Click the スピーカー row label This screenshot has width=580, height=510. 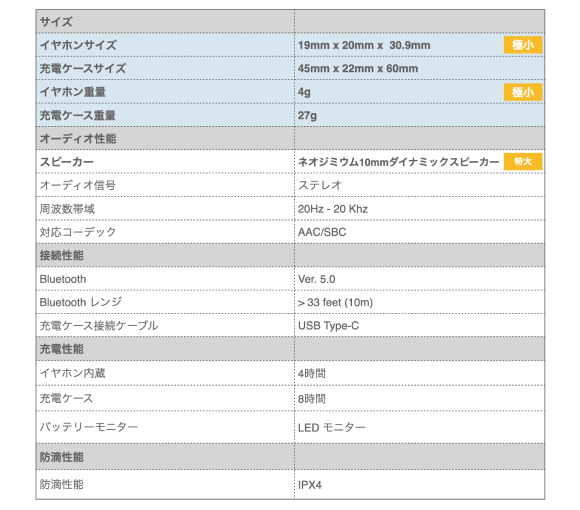(67, 162)
